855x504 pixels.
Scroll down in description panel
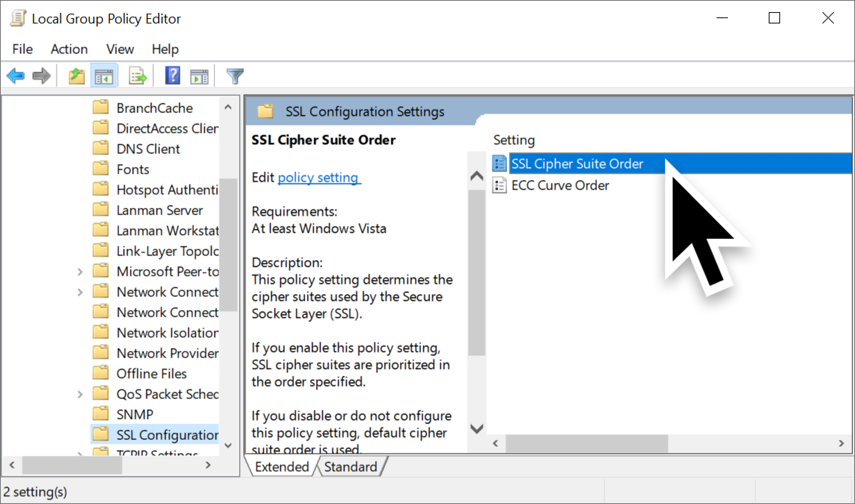tap(477, 426)
